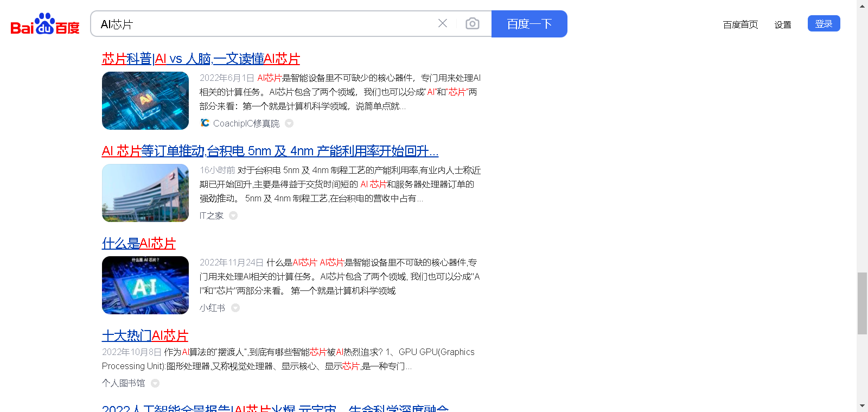This screenshot has width=868, height=412.
Task: Open 个人图书馆 source name
Action: pos(124,383)
